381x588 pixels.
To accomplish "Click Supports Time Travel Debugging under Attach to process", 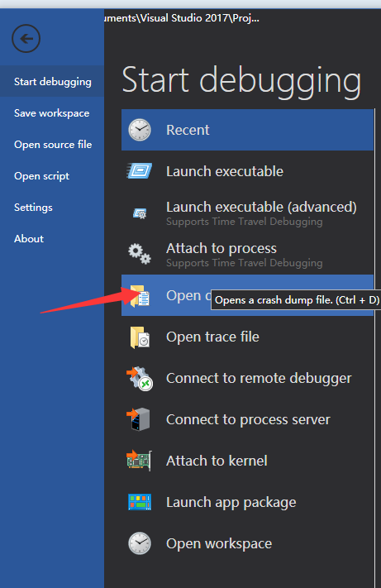I will (x=245, y=263).
